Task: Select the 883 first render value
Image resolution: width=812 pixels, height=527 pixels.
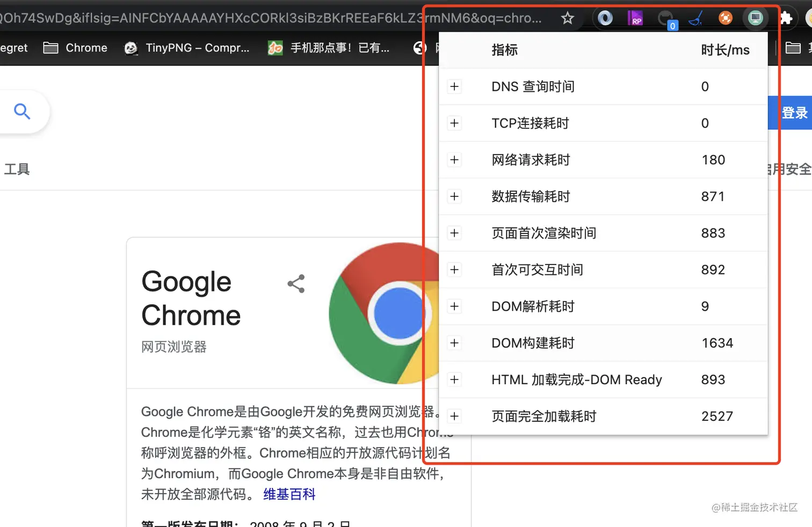Action: pyautogui.click(x=713, y=233)
